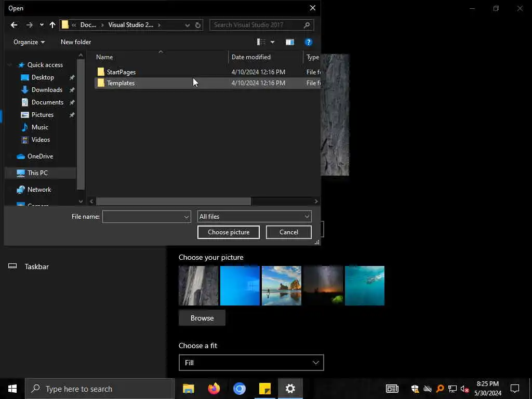This screenshot has height=399, width=532.
Task: Open File Explorer from taskbar
Action: click(188, 389)
